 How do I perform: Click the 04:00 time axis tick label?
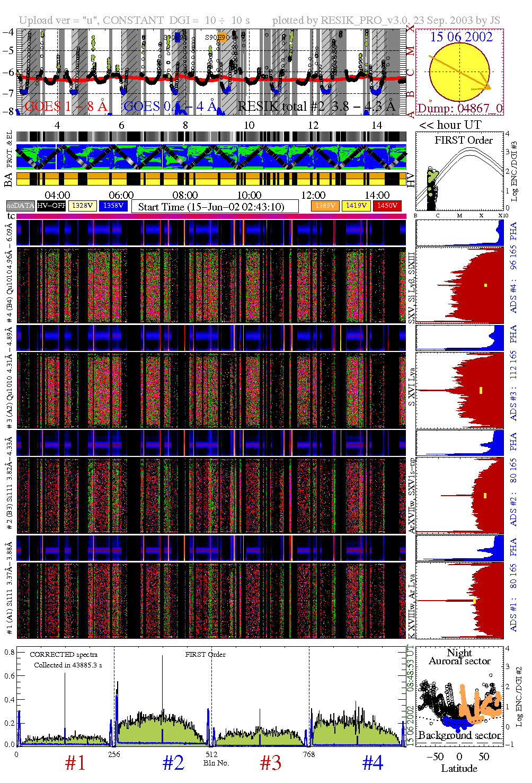click(57, 195)
